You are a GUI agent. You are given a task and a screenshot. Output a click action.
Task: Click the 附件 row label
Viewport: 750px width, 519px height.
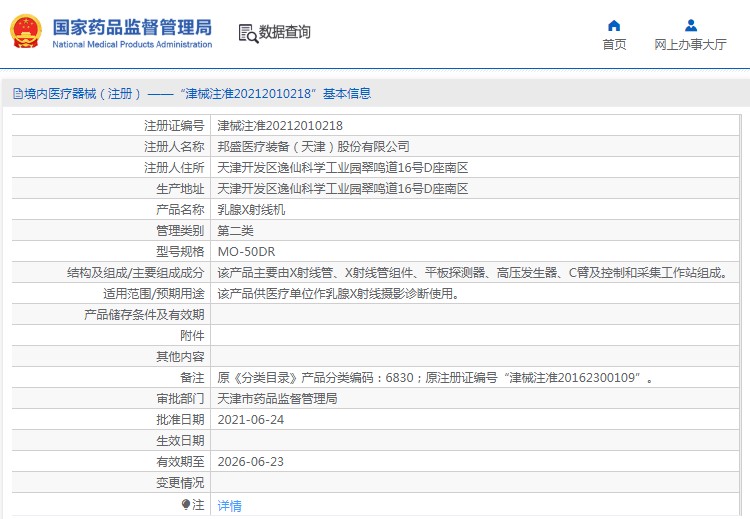(192, 336)
